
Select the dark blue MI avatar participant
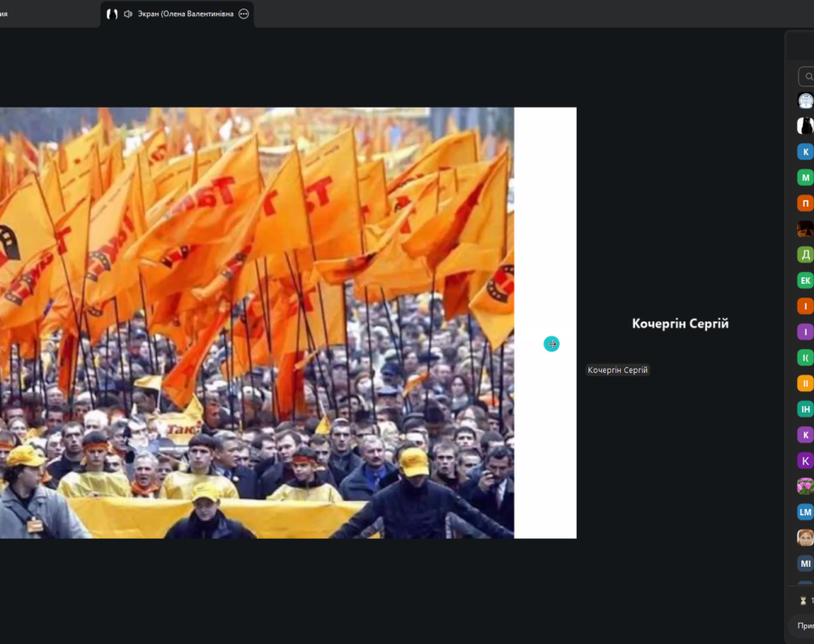coord(806,563)
